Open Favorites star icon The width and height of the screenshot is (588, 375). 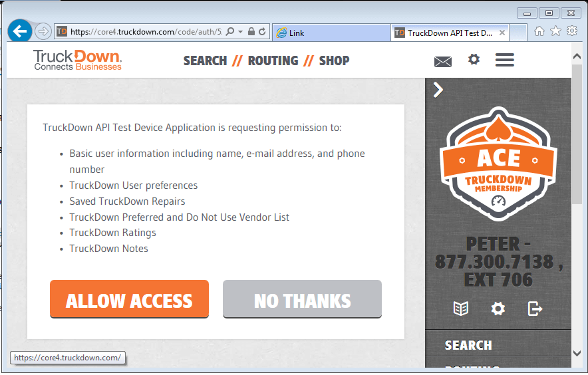click(x=556, y=31)
